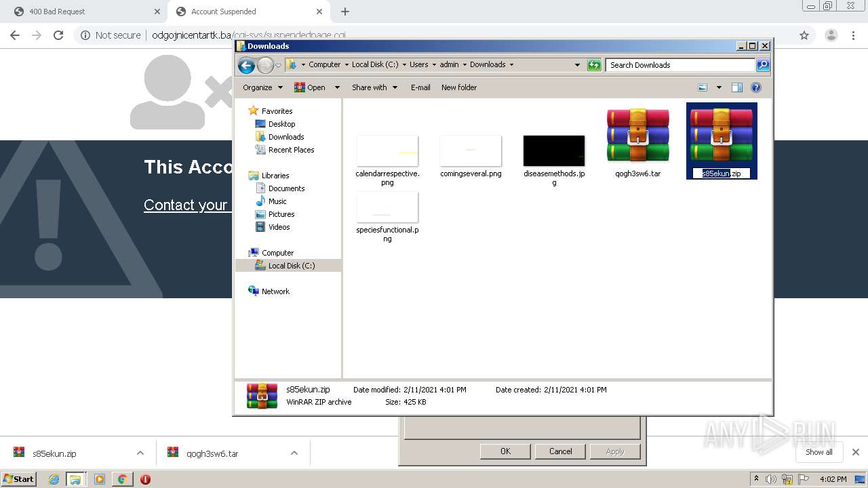Select the s85ekun.zip archive icon

(722, 135)
